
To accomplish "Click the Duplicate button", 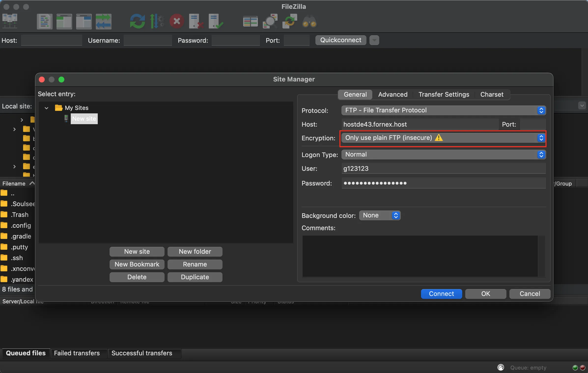I will [195, 277].
